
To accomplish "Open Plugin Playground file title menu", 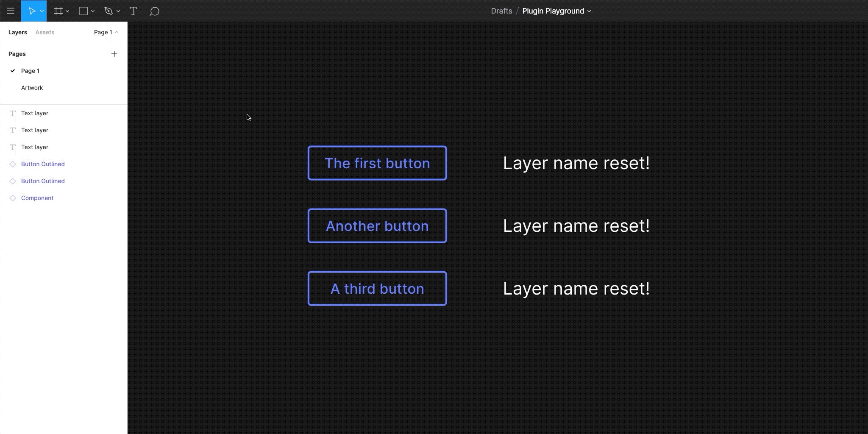I will click(556, 11).
